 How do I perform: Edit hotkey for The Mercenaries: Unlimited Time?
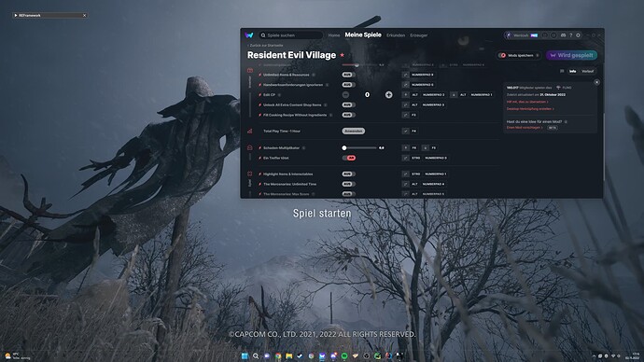(406, 184)
